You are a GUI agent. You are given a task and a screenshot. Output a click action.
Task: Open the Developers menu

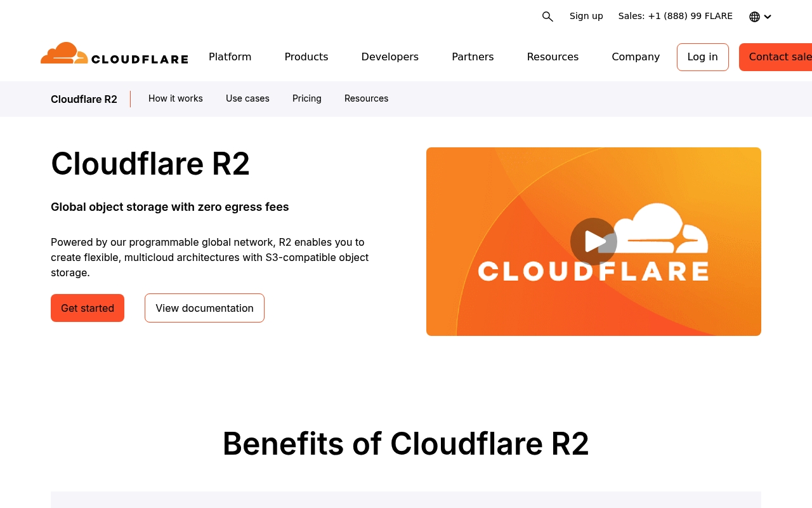point(390,57)
